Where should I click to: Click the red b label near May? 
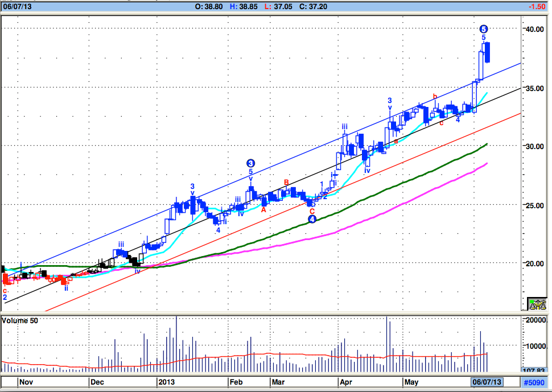[x=435, y=96]
